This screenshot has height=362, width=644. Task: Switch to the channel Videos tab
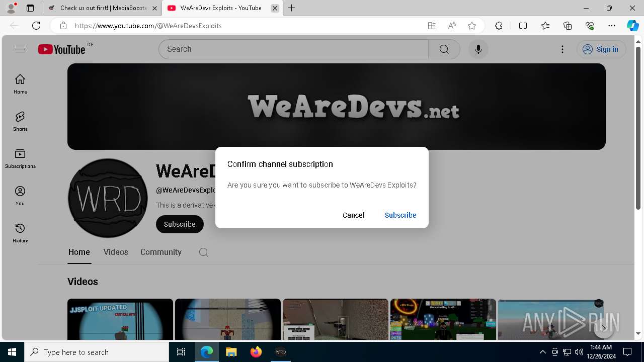point(116,252)
